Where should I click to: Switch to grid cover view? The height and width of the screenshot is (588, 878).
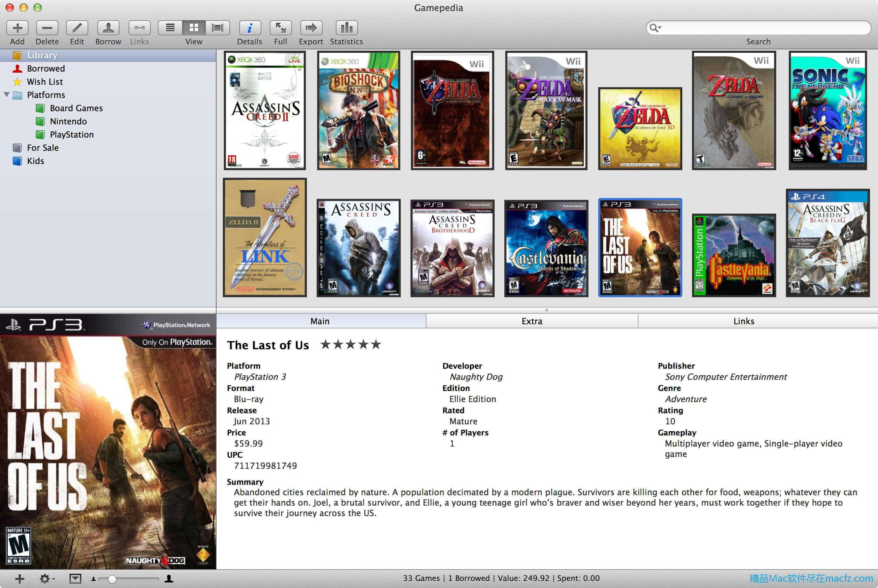tap(194, 28)
